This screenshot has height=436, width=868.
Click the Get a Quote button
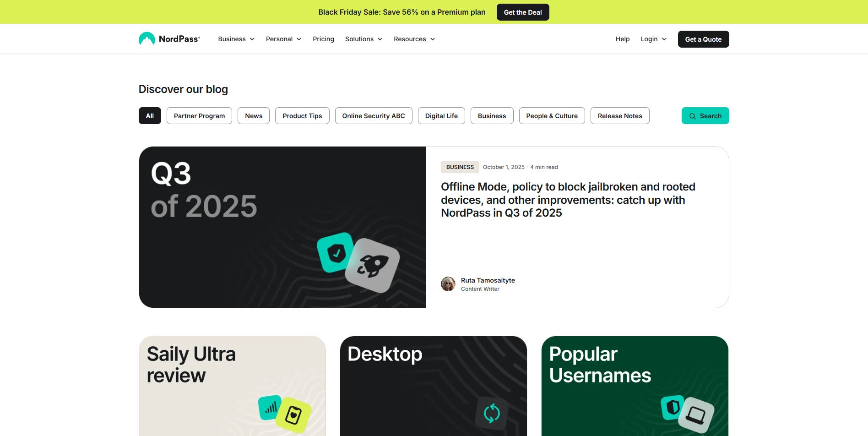[x=703, y=39]
